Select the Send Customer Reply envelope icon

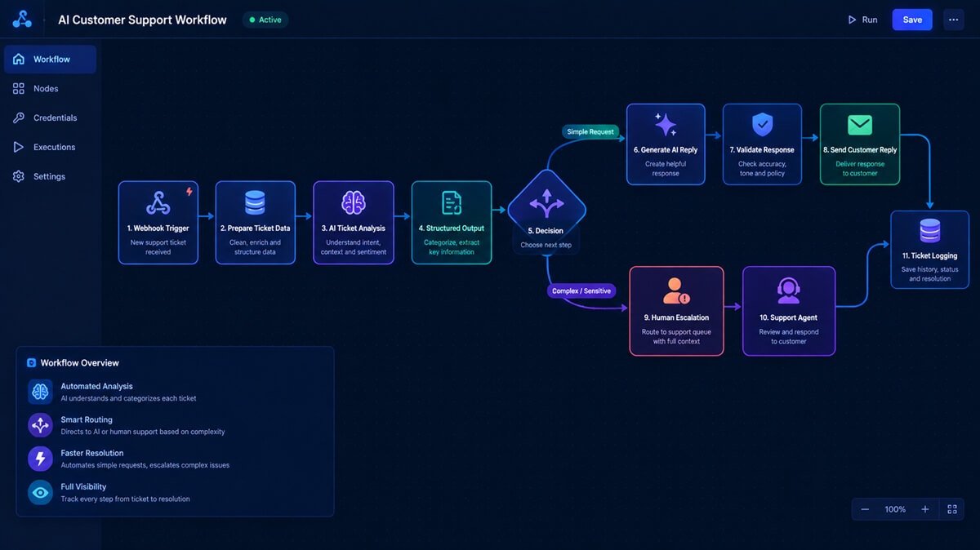(860, 125)
